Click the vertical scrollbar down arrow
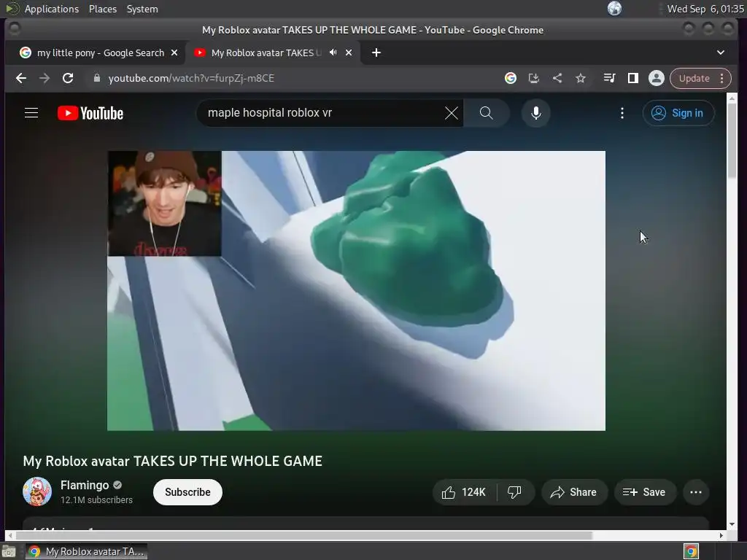This screenshot has height=560, width=747. (732, 524)
